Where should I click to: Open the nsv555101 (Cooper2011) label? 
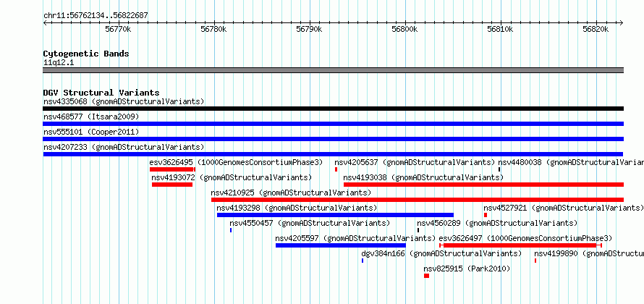91,132
